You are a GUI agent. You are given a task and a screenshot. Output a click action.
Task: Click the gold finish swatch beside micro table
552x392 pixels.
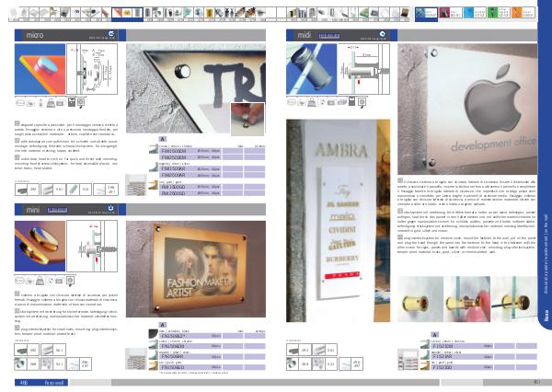tap(153, 185)
